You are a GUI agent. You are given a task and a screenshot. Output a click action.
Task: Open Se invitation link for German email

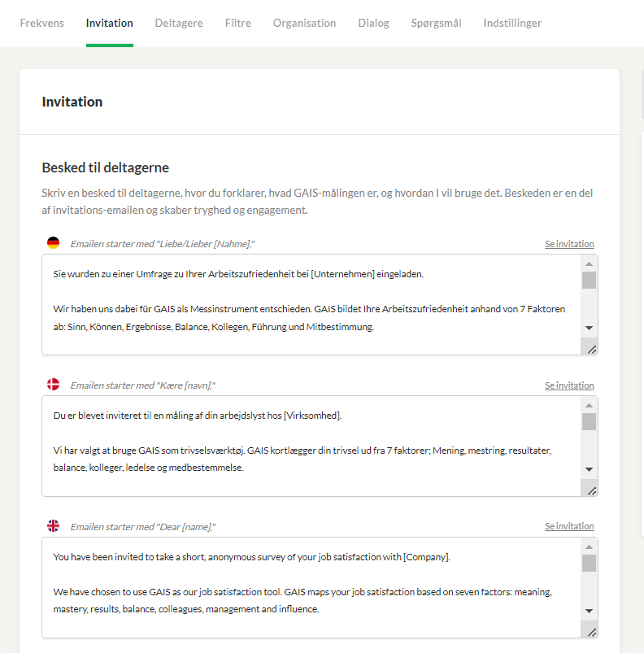coord(569,244)
